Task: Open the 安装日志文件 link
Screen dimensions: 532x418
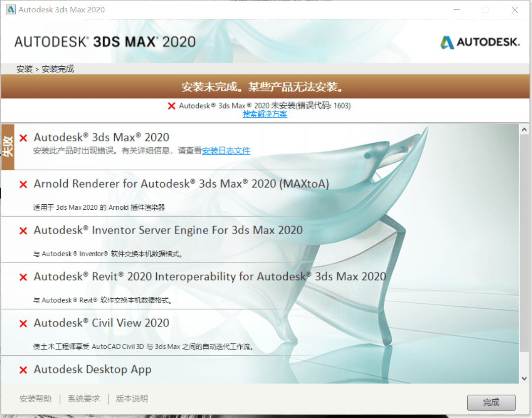Action: tap(226, 151)
